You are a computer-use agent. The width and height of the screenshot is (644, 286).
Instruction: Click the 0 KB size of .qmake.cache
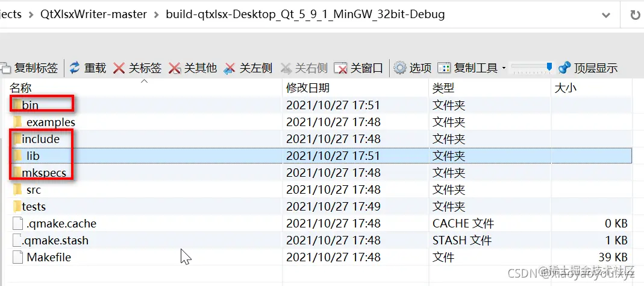(616, 223)
